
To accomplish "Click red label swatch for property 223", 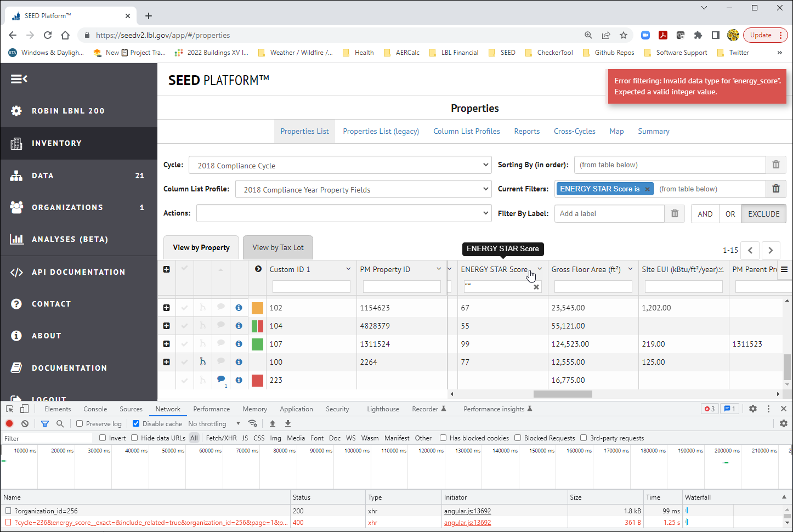I will [x=257, y=380].
